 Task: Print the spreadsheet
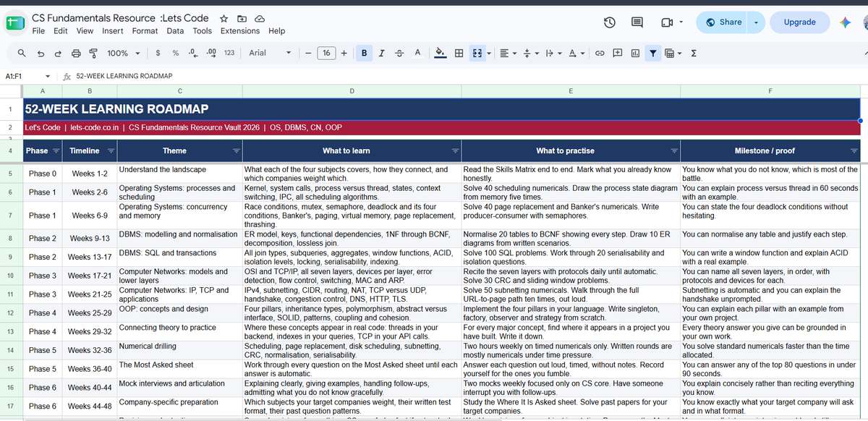tap(76, 53)
